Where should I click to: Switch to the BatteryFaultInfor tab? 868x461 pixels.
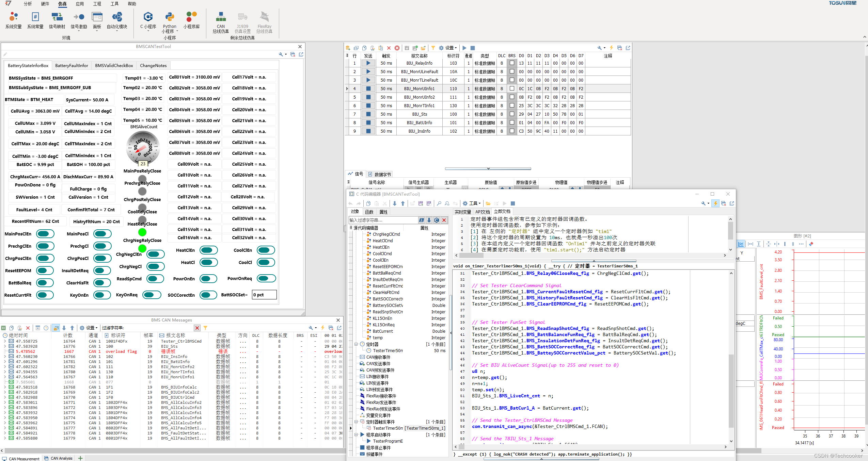coord(72,65)
